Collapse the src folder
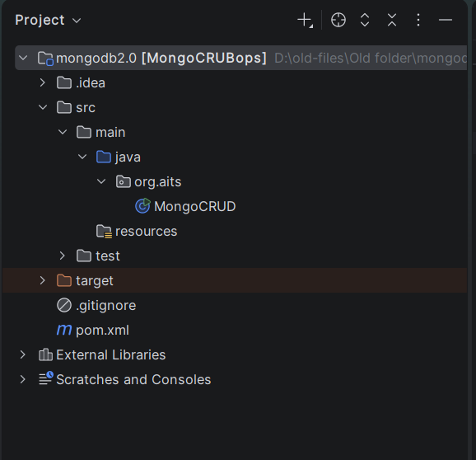Image resolution: width=476 pixels, height=460 pixels. click(x=43, y=107)
